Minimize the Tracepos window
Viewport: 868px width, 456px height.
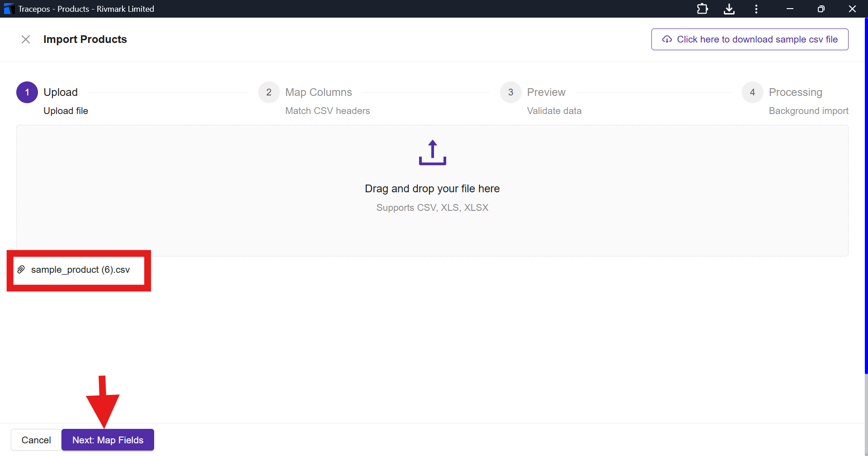[790, 9]
